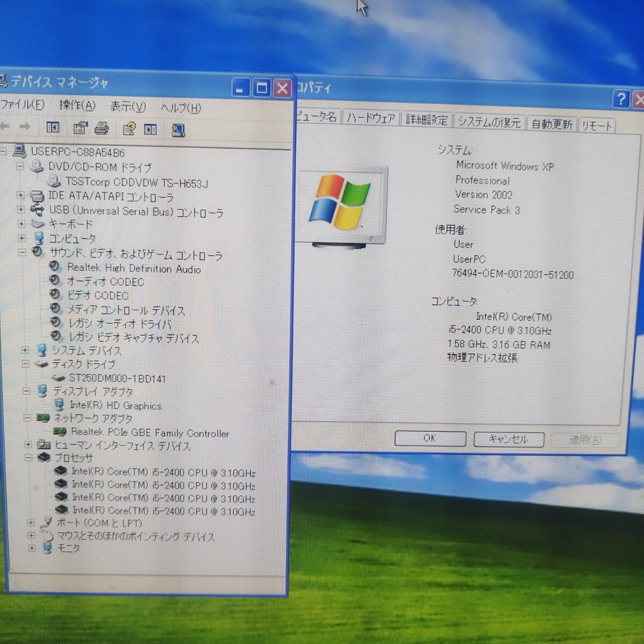644x644 pixels.
Task: Click the scan for hardware changes toolbar icon
Action: (179, 130)
